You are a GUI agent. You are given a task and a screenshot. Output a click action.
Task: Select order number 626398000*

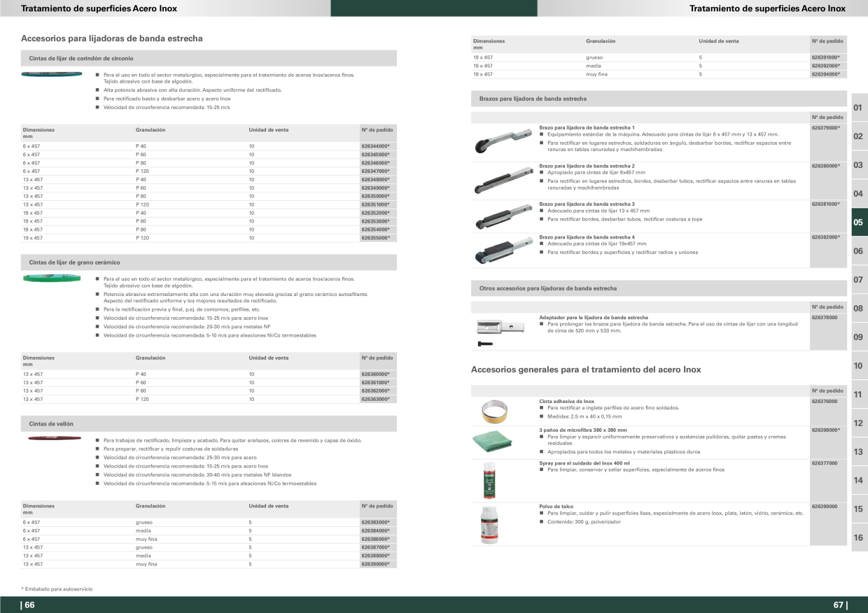pyautogui.click(x=826, y=430)
